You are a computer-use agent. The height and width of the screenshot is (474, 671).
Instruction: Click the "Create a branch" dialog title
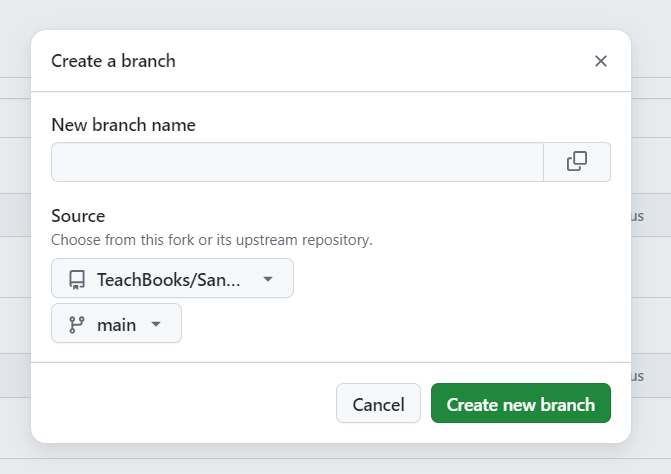(113, 61)
